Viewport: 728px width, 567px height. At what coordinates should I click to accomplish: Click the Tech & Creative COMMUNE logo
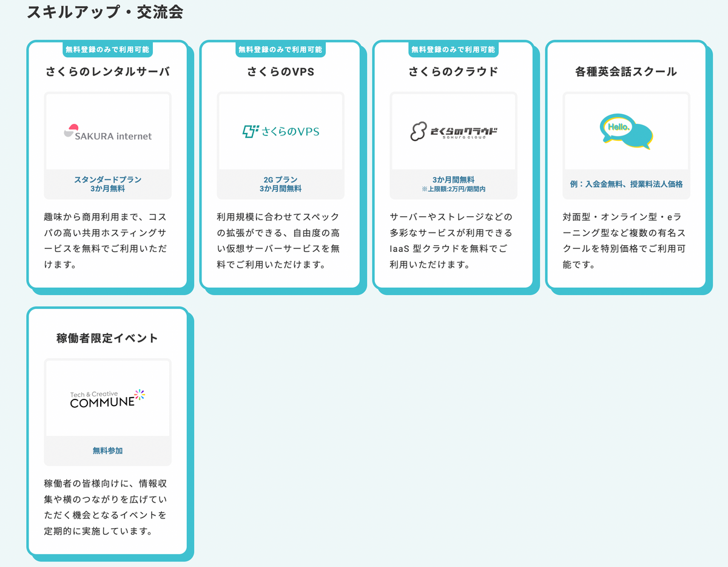click(107, 398)
